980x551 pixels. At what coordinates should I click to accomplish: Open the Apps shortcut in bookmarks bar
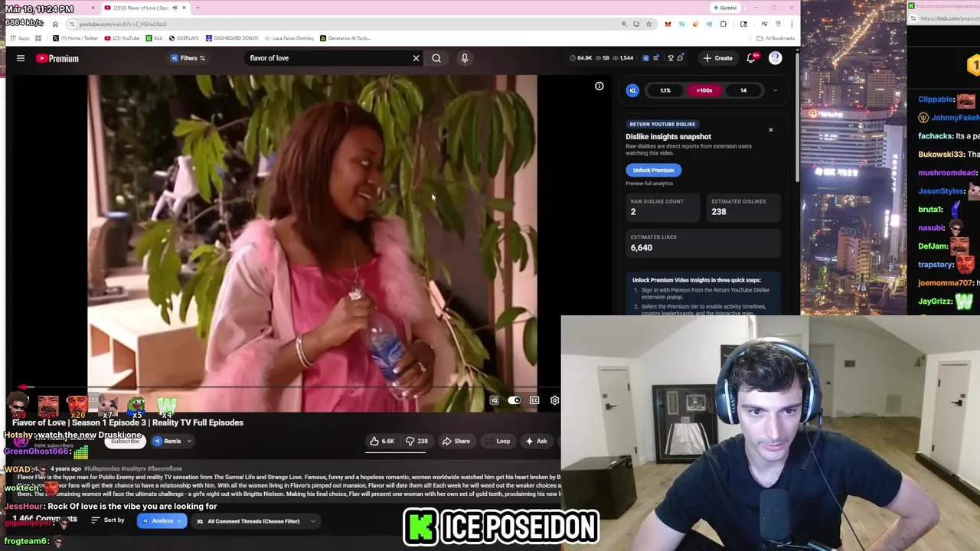tap(20, 38)
